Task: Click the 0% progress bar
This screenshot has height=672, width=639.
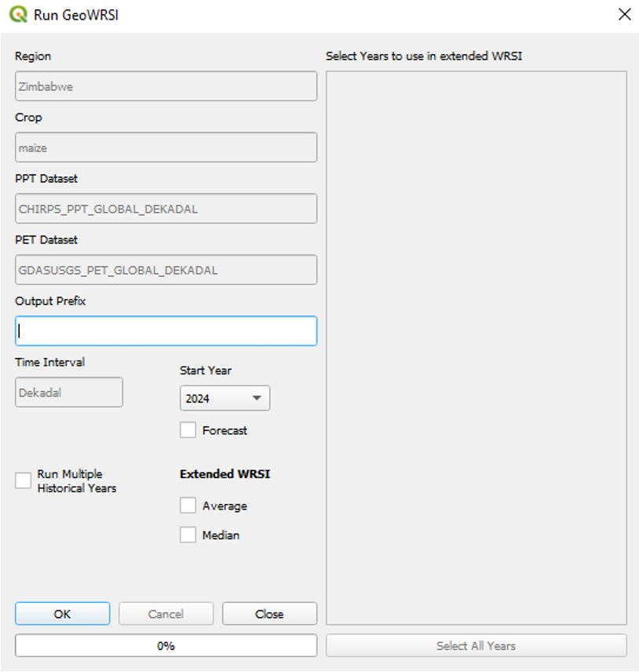Action: 166,645
